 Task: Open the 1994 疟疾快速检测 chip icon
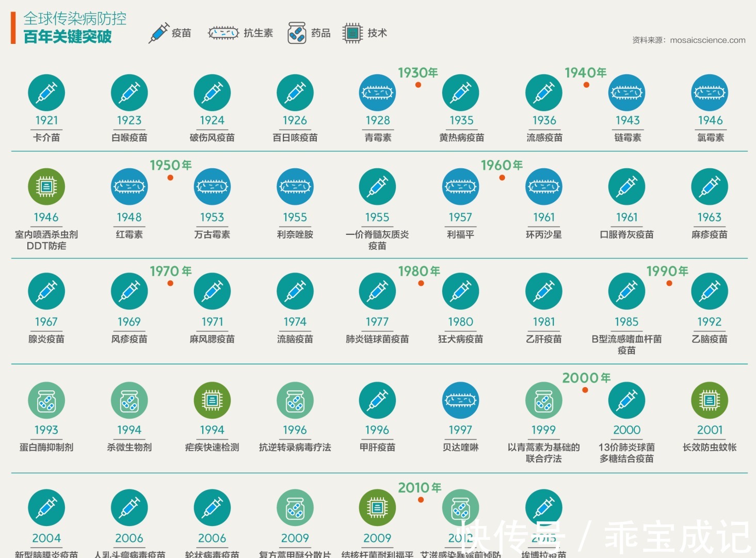212,400
